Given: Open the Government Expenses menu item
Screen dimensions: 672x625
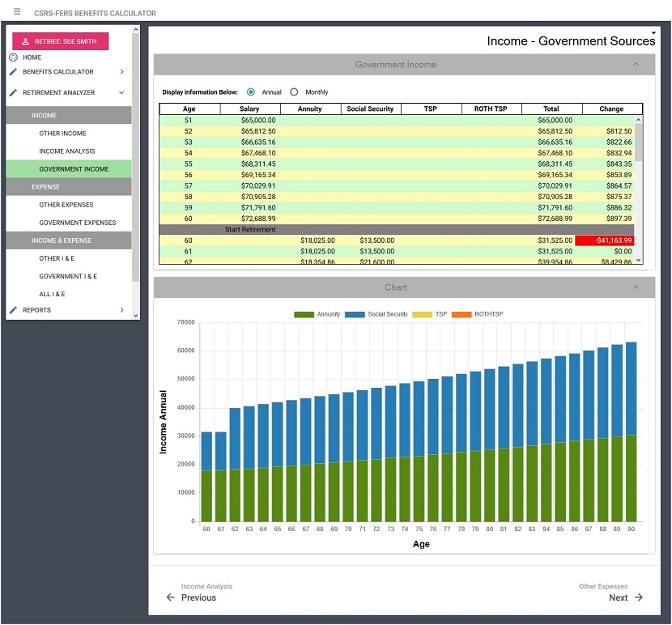Looking at the screenshot, I should [x=78, y=223].
